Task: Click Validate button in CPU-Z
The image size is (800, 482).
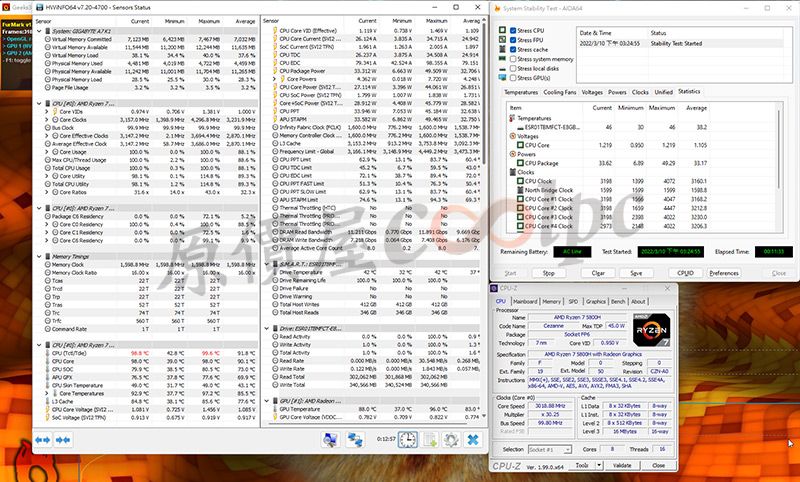Action: click(x=622, y=465)
